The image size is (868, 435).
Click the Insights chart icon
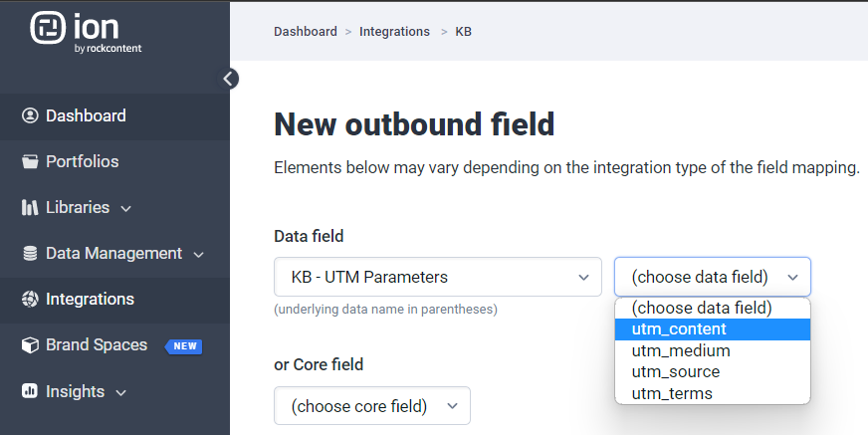tap(30, 391)
